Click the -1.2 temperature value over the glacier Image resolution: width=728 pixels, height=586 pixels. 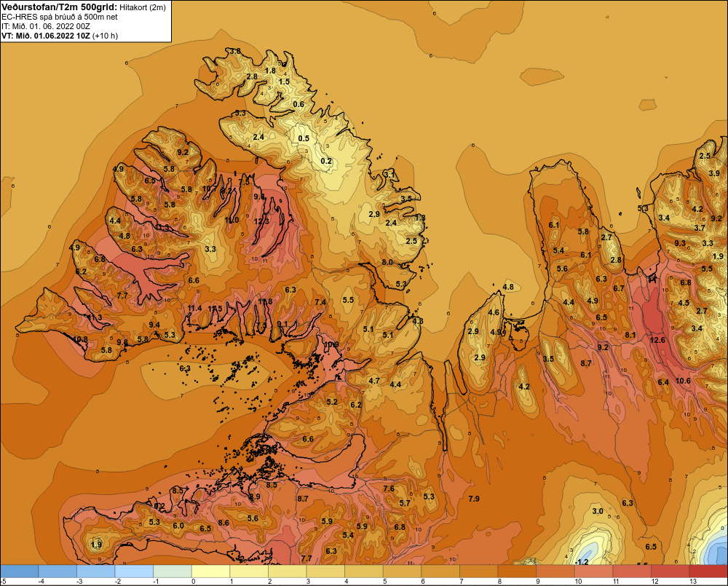(x=581, y=562)
